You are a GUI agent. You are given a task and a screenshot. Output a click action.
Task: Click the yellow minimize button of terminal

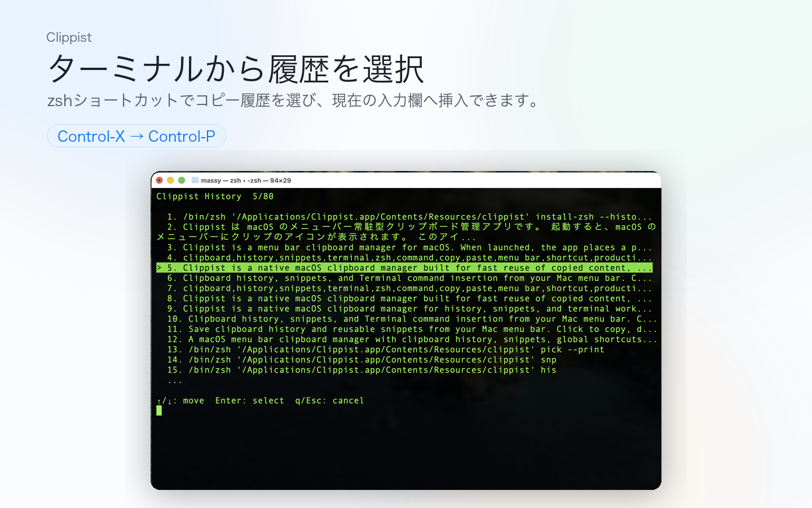170,180
